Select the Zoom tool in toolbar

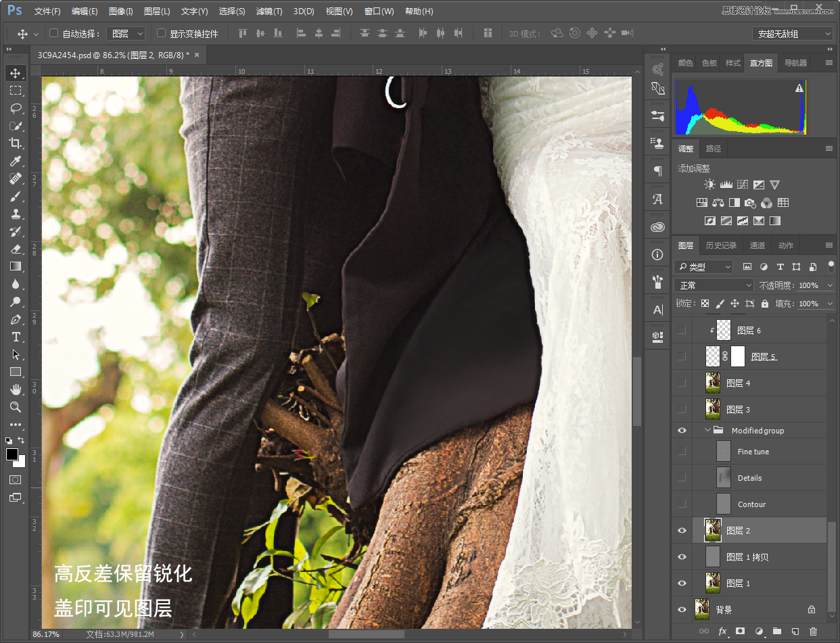click(x=15, y=407)
